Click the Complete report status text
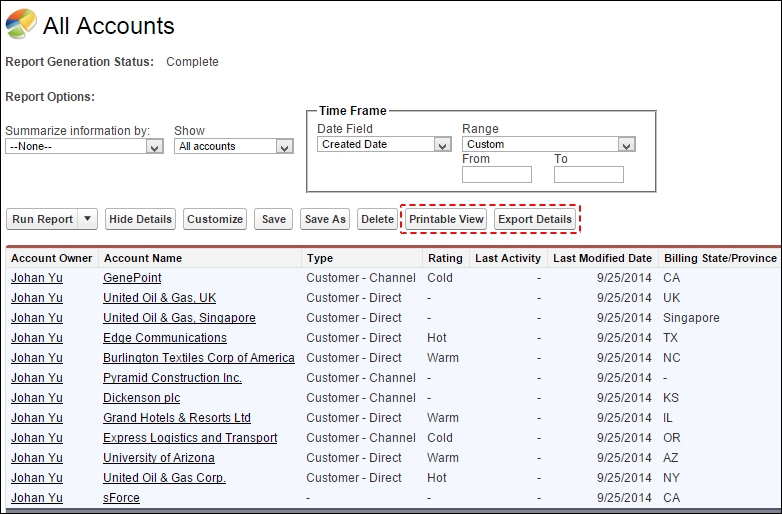 pyautogui.click(x=192, y=62)
